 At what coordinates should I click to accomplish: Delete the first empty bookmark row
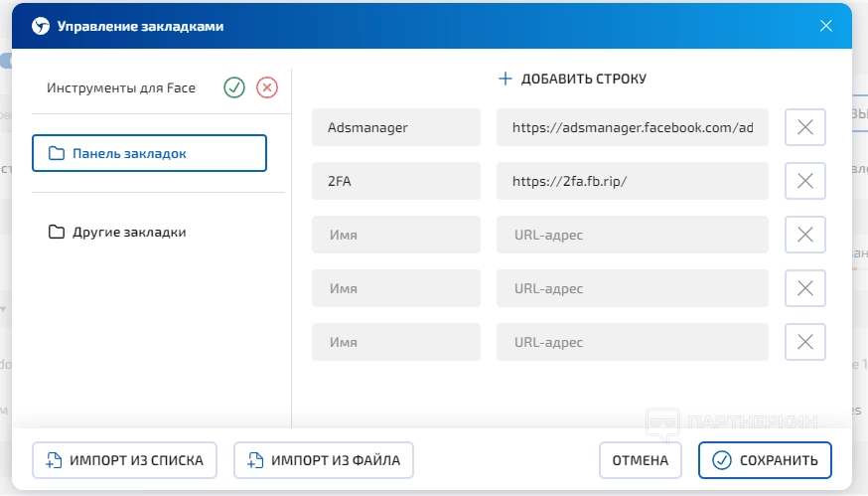coord(805,235)
